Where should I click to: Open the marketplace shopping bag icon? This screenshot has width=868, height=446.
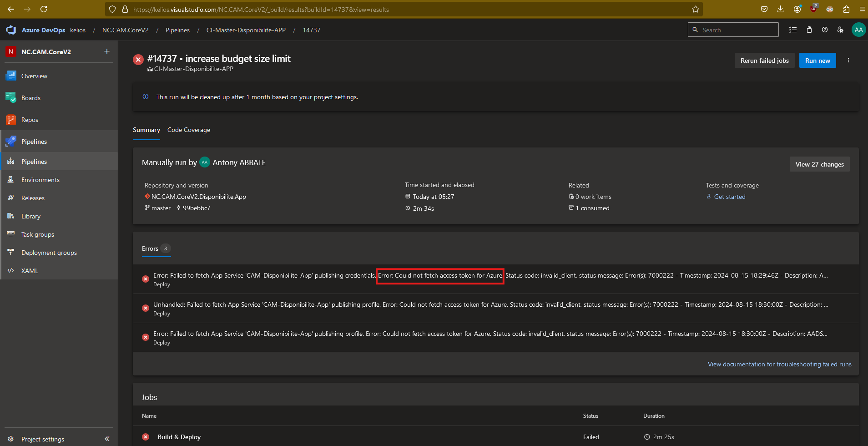tap(809, 30)
